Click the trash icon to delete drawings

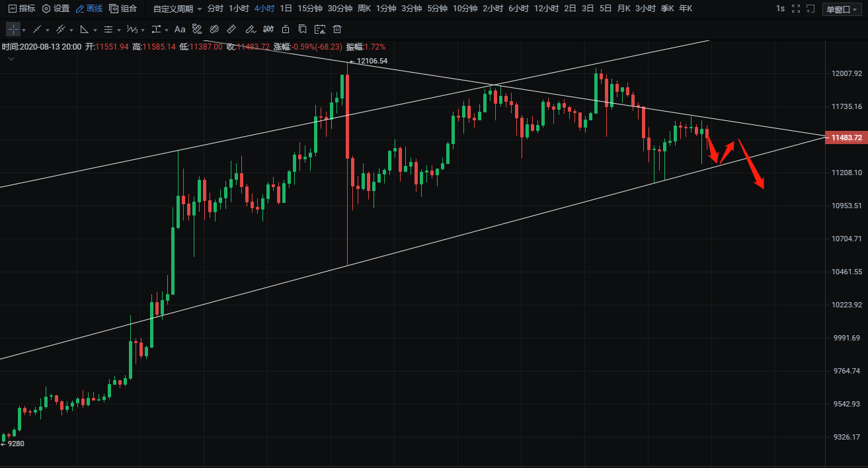(x=337, y=30)
